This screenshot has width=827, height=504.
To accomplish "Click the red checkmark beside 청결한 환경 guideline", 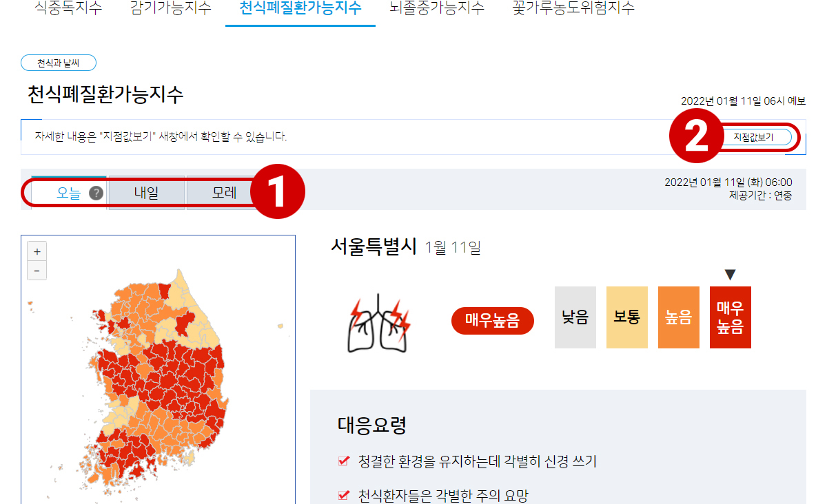I will pyautogui.click(x=344, y=461).
